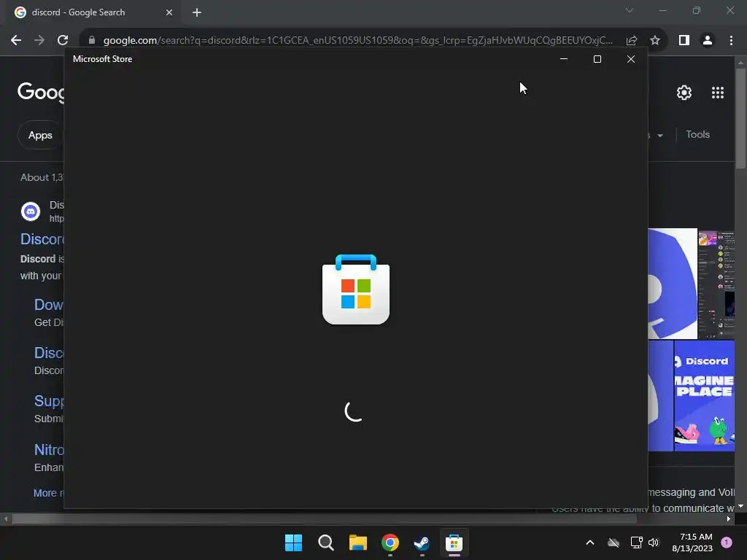
Task: Open Windows taskbar search
Action: click(x=326, y=542)
